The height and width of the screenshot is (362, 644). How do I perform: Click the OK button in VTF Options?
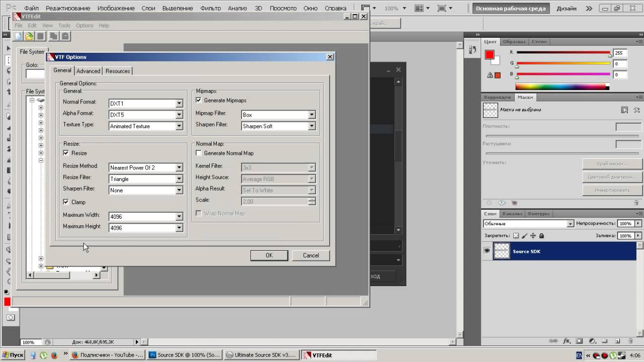point(269,255)
